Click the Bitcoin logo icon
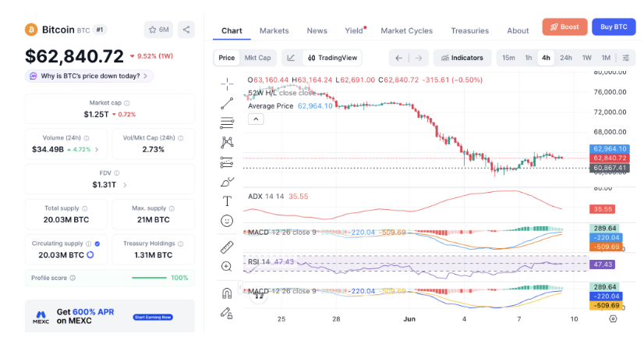The width and height of the screenshot is (644, 348). pos(31,30)
